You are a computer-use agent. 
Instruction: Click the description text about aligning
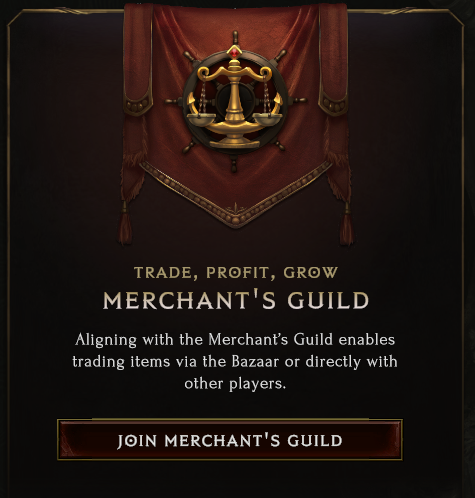[235, 361]
